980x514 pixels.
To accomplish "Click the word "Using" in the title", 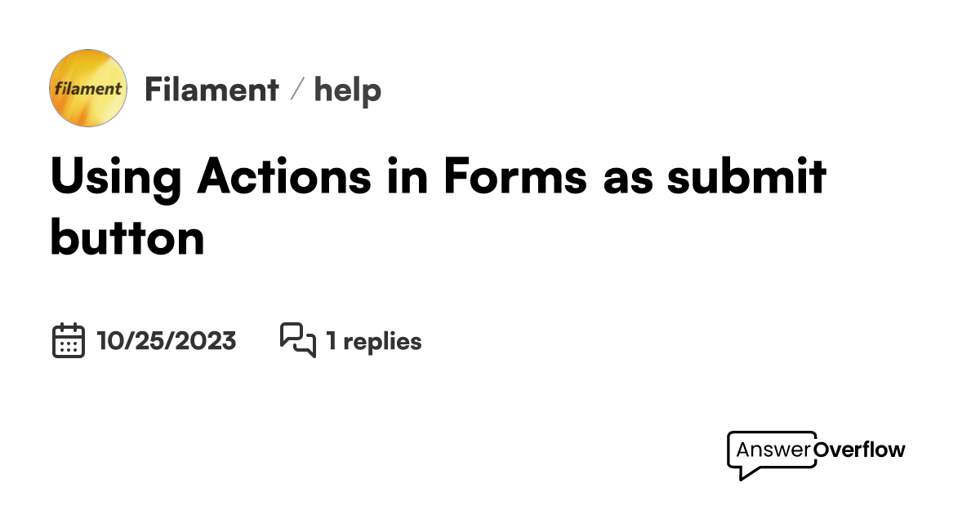I will (116, 176).
